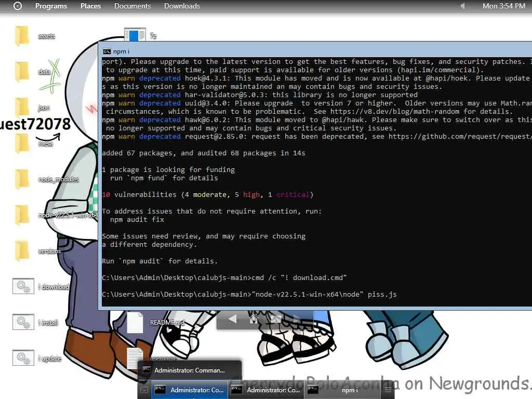Select the json folder icon

(x=22, y=108)
